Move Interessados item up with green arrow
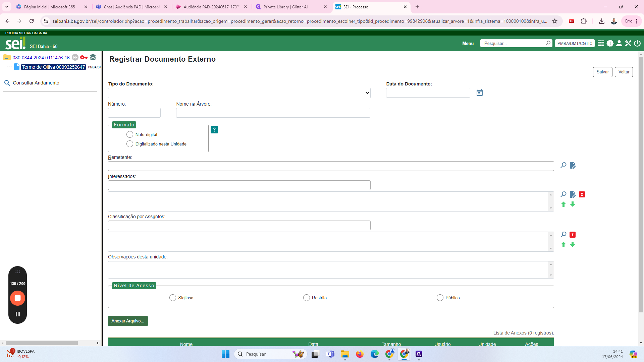 (x=563, y=204)
